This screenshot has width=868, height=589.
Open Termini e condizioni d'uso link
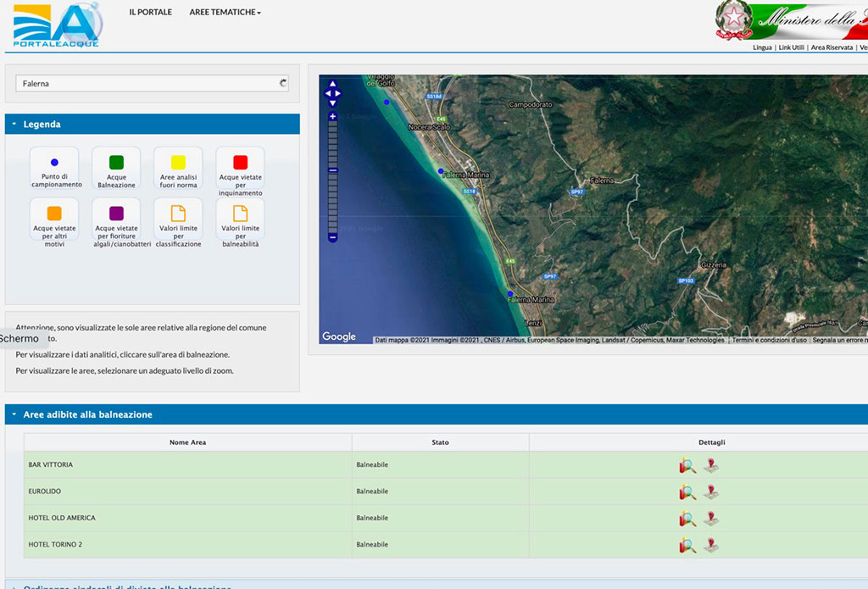click(769, 340)
